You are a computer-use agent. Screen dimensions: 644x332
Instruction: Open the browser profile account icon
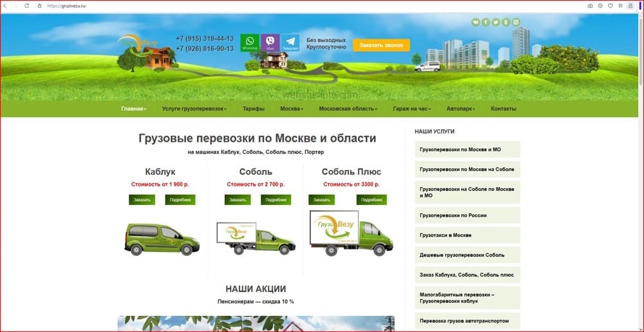click(630, 6)
